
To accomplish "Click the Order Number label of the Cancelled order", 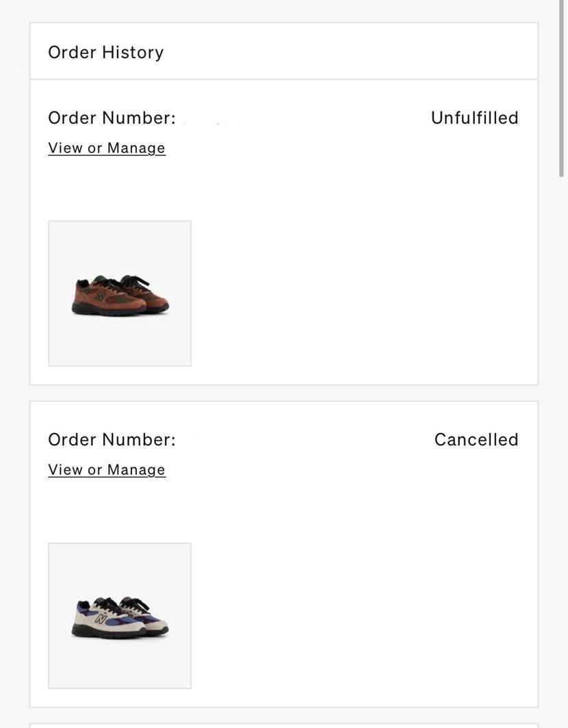I will pos(112,440).
